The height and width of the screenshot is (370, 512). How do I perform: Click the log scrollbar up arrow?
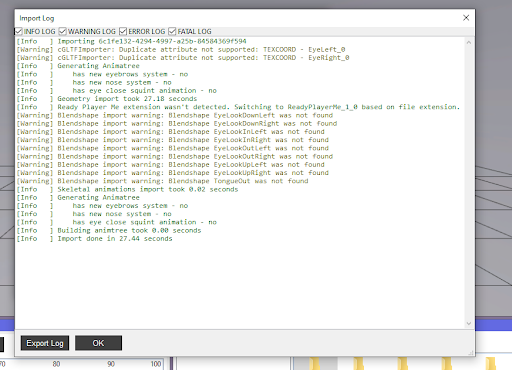click(x=469, y=42)
